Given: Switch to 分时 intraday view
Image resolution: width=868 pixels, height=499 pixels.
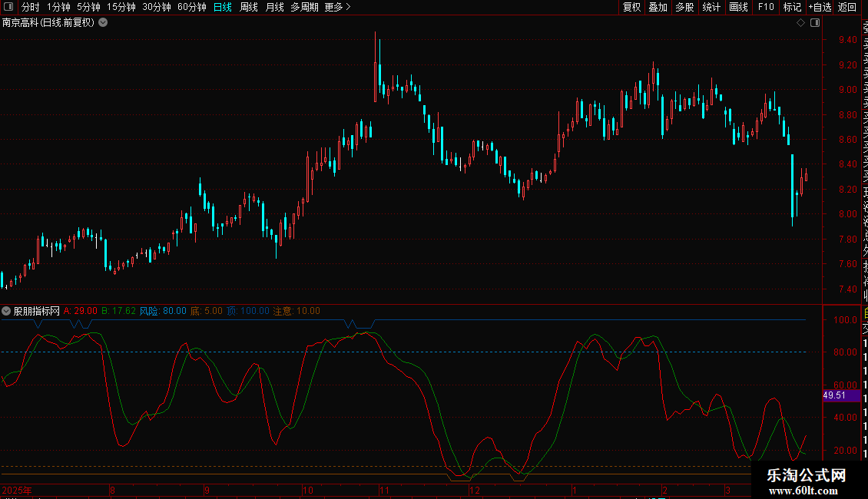Looking at the screenshot, I should coord(31,7).
